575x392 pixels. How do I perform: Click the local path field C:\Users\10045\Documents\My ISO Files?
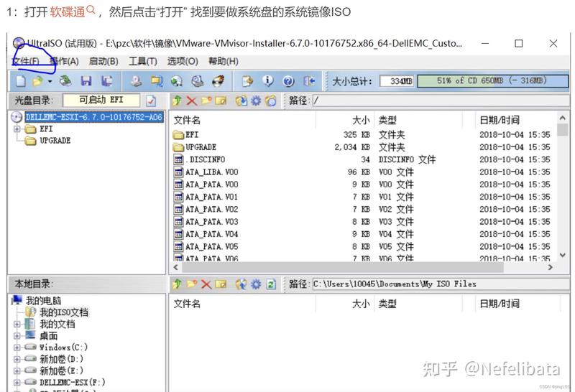tap(441, 284)
